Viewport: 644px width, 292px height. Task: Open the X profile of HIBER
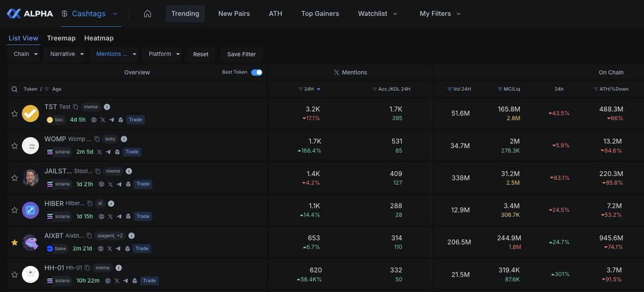(110, 216)
